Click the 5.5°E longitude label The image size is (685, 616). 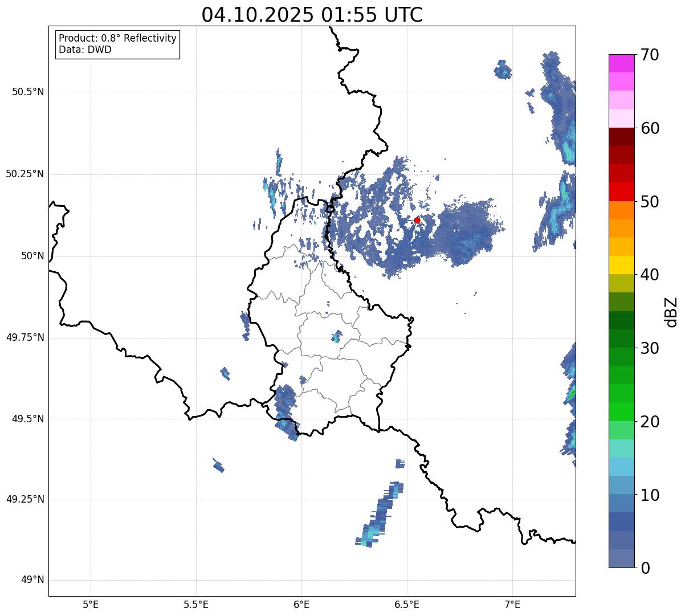196,605
